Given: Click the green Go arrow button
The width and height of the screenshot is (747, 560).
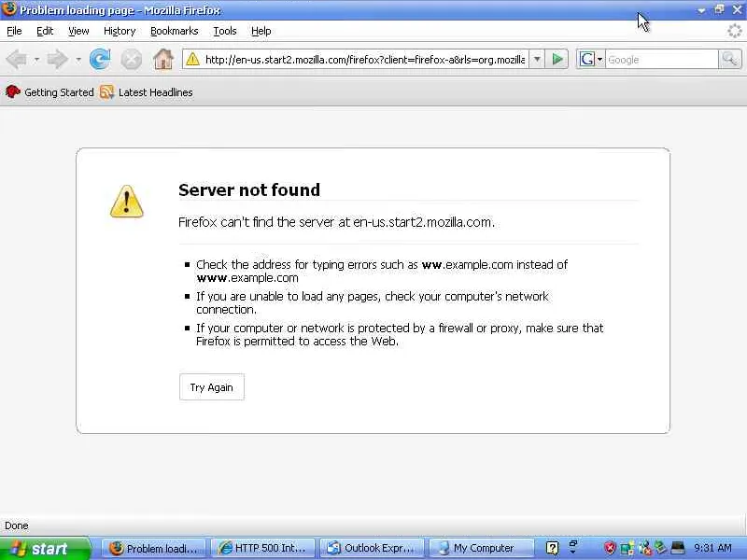Looking at the screenshot, I should tap(557, 60).
